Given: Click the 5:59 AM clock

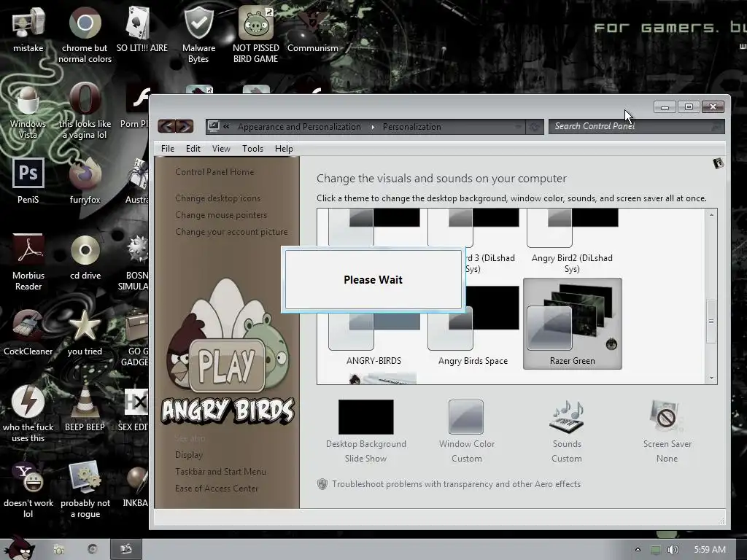Looking at the screenshot, I should coord(710,550).
